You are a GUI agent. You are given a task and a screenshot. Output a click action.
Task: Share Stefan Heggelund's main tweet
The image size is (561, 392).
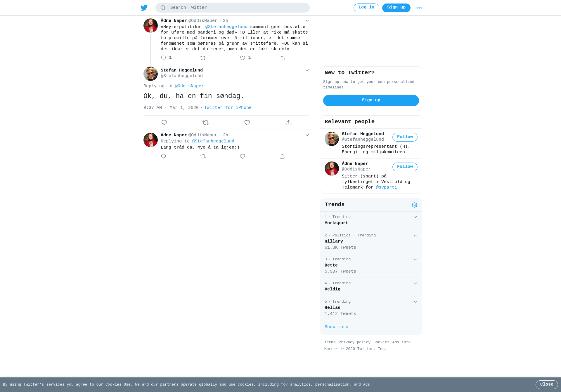point(289,123)
